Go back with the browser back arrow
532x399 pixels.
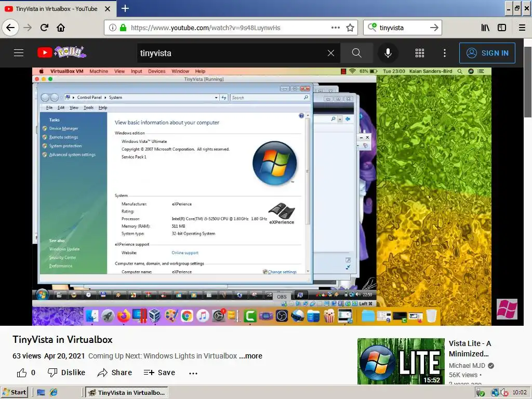click(10, 28)
